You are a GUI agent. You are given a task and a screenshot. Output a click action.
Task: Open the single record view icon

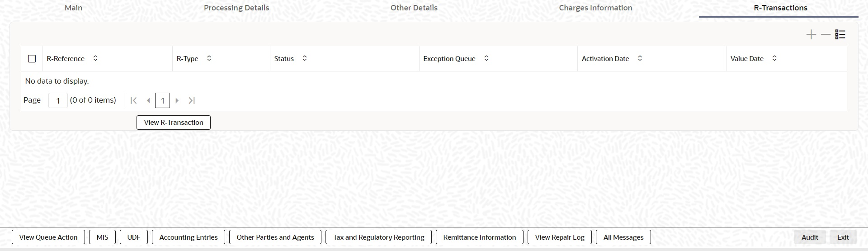point(840,35)
